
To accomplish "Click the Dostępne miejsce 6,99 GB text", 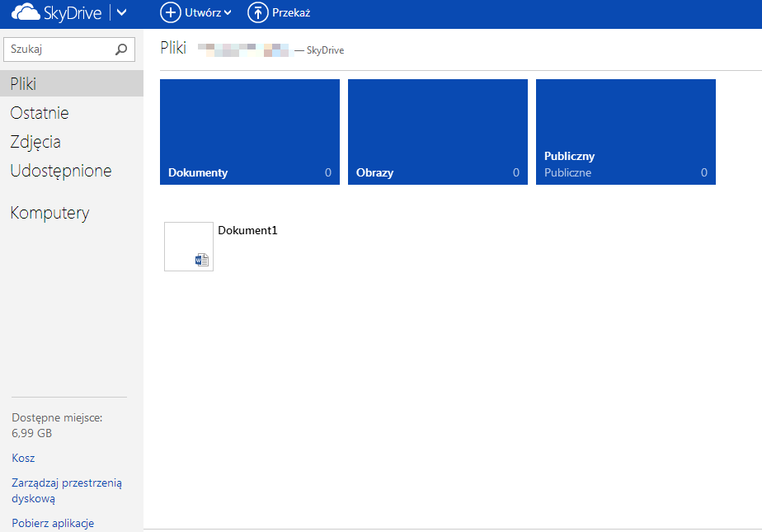I will point(58,425).
